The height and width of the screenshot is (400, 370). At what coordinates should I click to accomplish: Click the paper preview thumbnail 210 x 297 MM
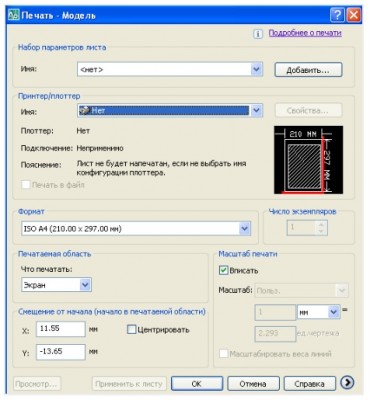pyautogui.click(x=308, y=160)
